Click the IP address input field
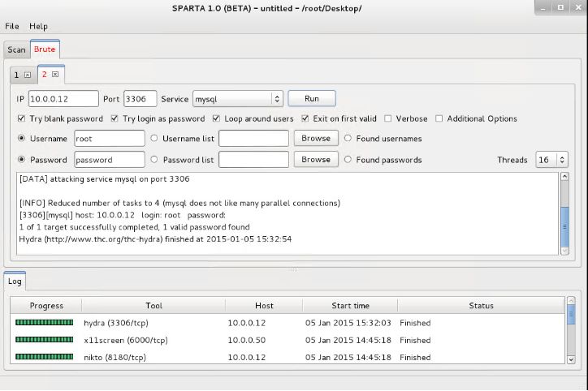 [63, 99]
